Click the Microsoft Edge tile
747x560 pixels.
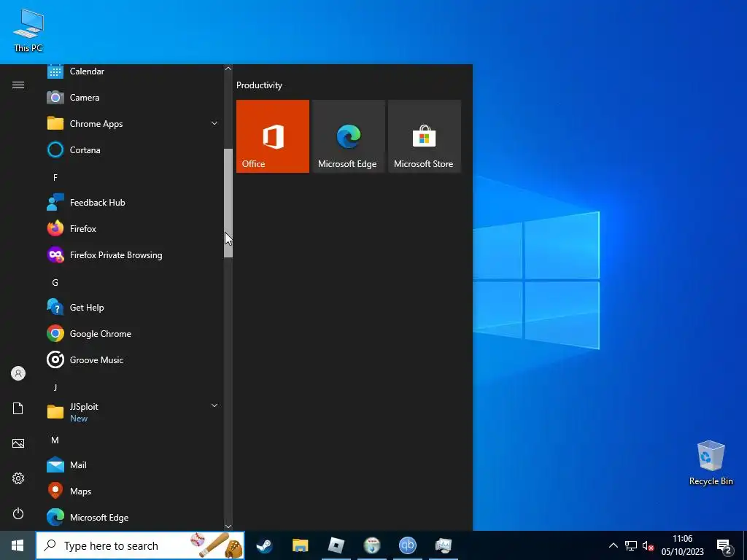[x=348, y=136]
